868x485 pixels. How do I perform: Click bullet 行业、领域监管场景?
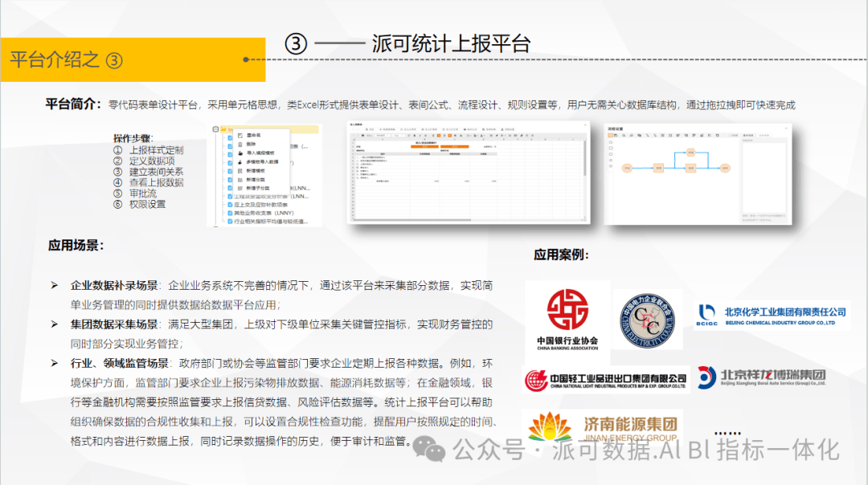tap(120, 363)
